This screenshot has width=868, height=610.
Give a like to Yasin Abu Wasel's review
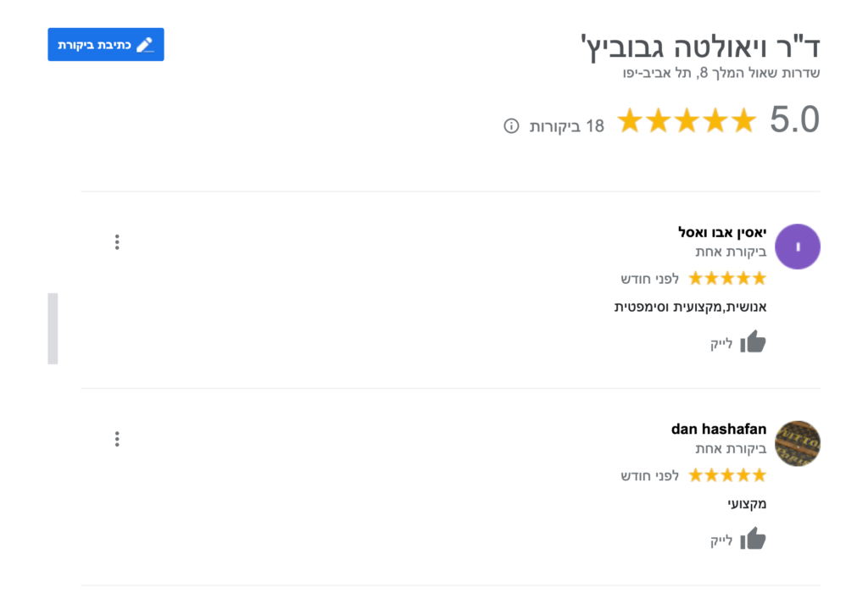click(753, 341)
